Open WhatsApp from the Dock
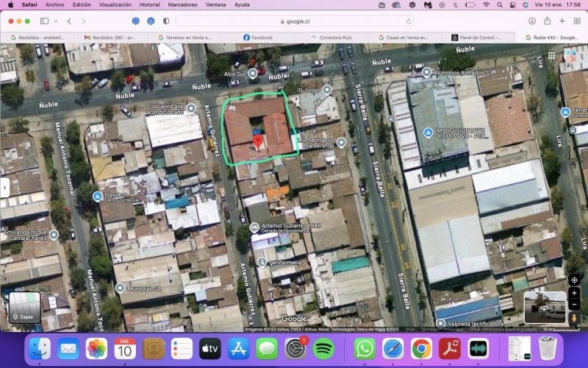 click(365, 349)
